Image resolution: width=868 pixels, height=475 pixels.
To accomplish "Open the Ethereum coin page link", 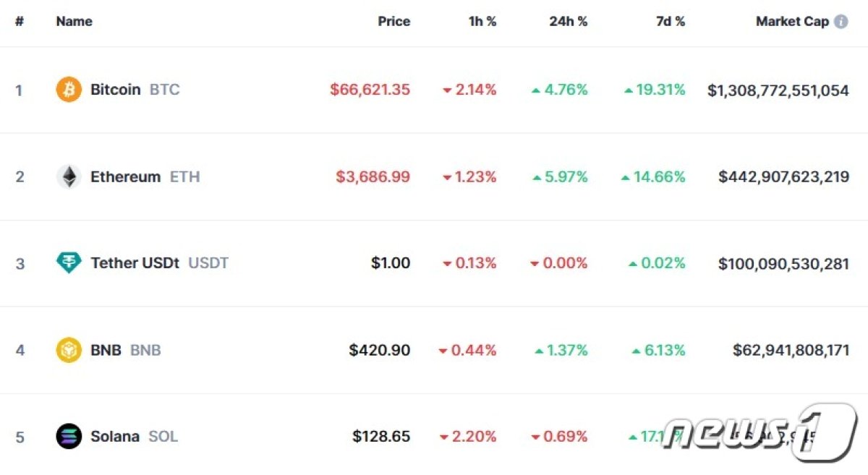I will click(x=125, y=176).
